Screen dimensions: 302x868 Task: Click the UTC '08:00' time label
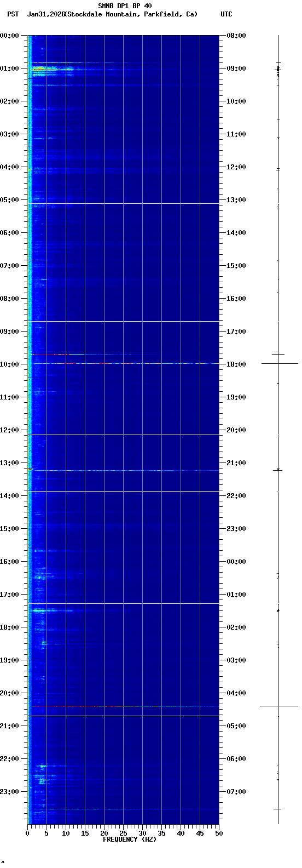[236, 36]
